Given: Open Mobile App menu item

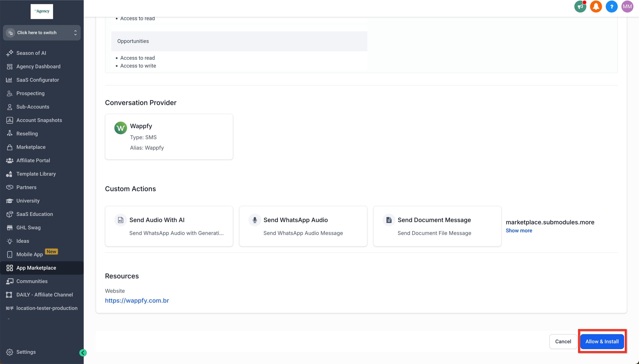Looking at the screenshot, I should point(30,254).
